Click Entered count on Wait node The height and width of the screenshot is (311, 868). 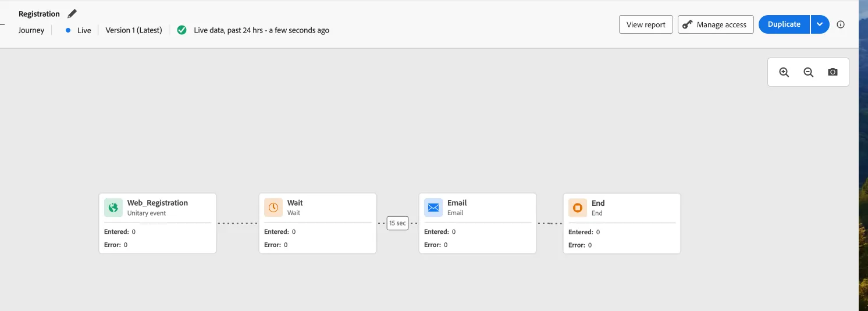pos(280,232)
